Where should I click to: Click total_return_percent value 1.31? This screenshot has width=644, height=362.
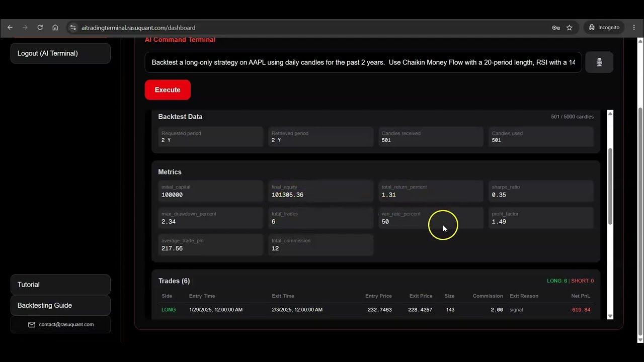coord(388,195)
